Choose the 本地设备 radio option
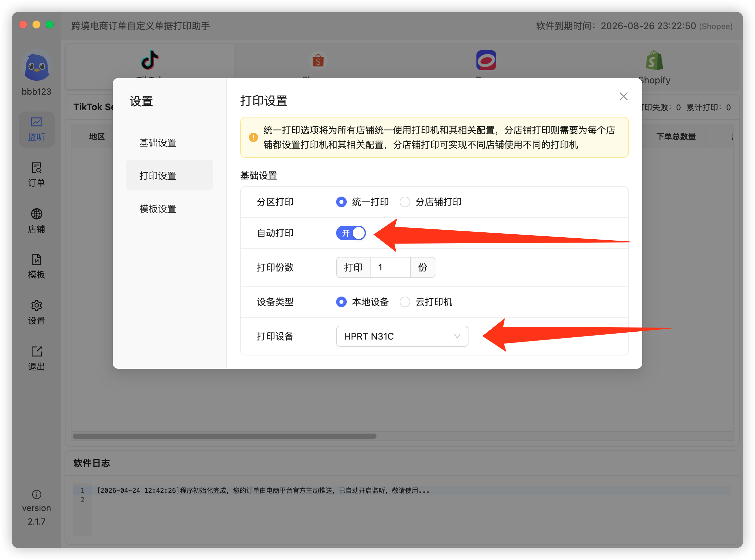The height and width of the screenshot is (560, 755). click(x=362, y=302)
